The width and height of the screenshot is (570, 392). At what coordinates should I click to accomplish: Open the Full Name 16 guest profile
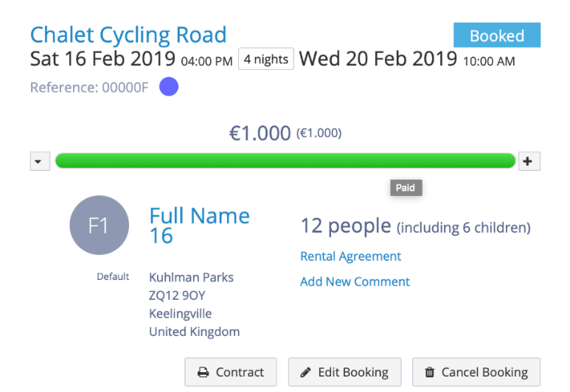tap(199, 225)
